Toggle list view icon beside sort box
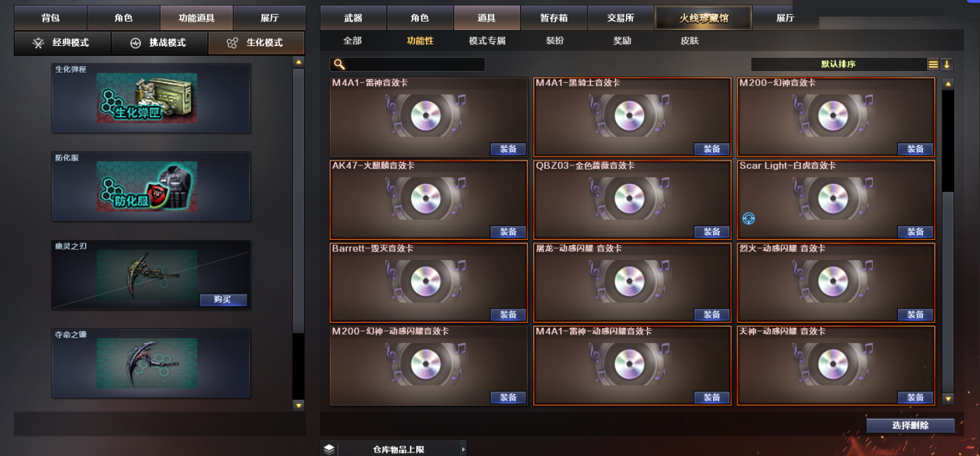Screen dimensions: 980x456 (x=933, y=64)
